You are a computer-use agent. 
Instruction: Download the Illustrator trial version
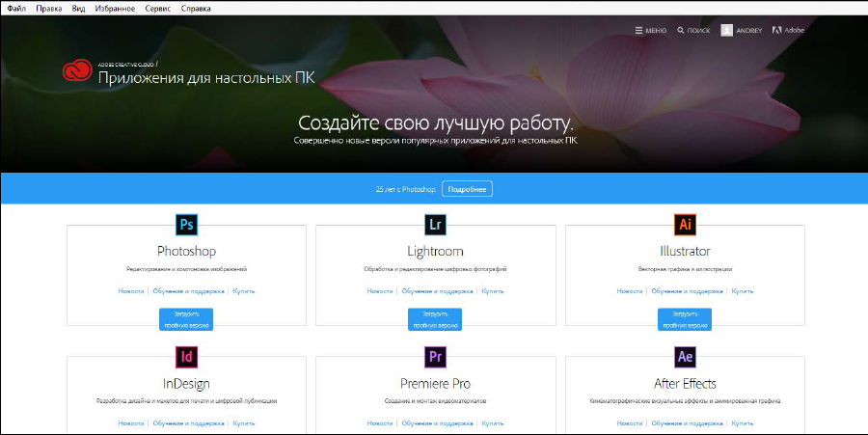(685, 319)
